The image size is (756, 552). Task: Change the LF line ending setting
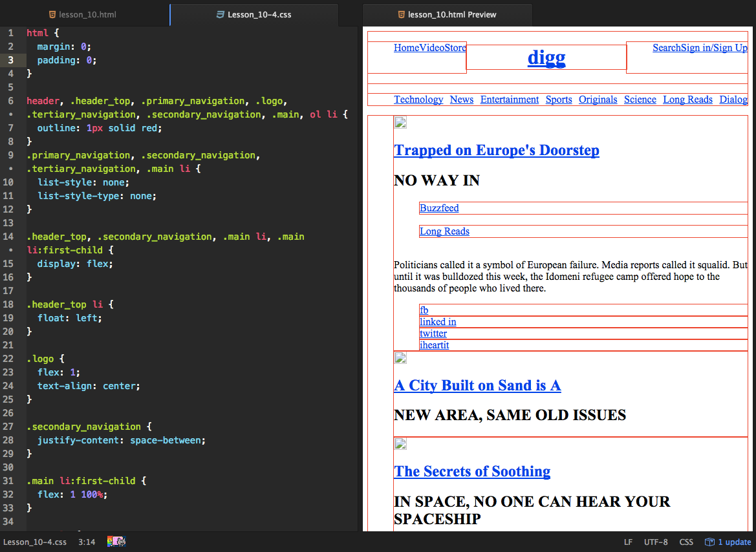tap(628, 542)
